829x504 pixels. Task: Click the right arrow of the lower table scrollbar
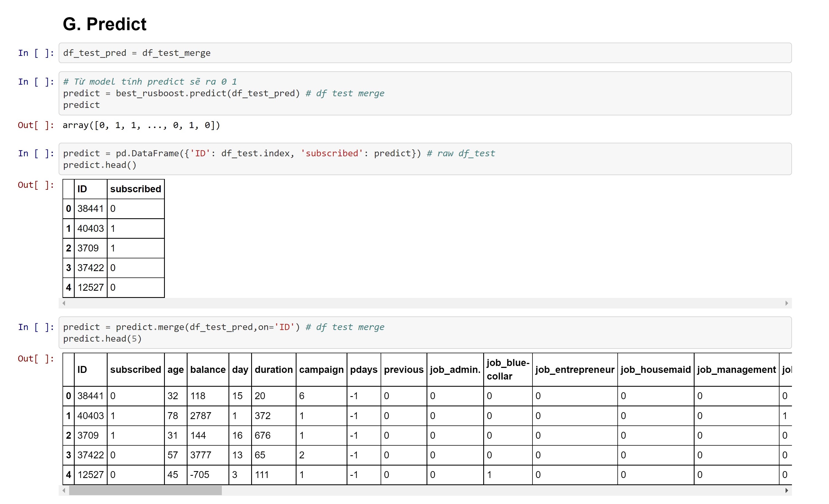click(x=786, y=490)
